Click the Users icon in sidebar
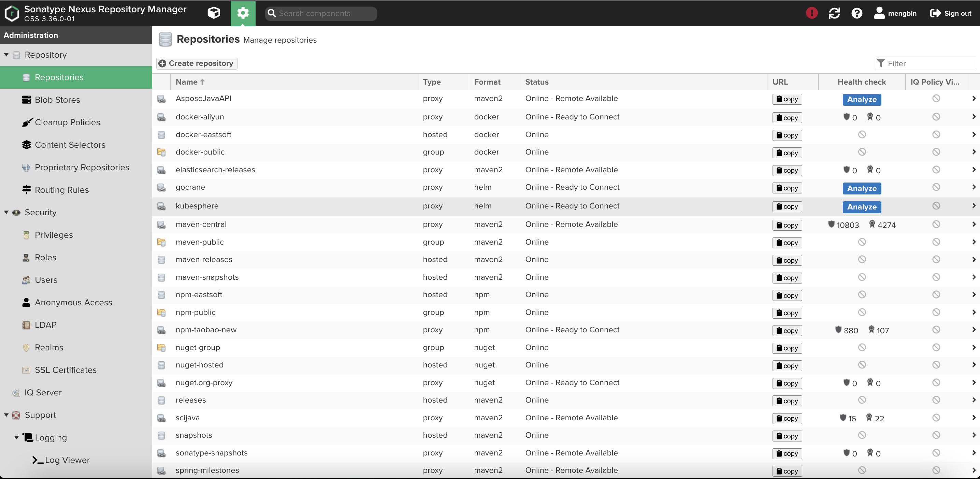 (x=26, y=280)
